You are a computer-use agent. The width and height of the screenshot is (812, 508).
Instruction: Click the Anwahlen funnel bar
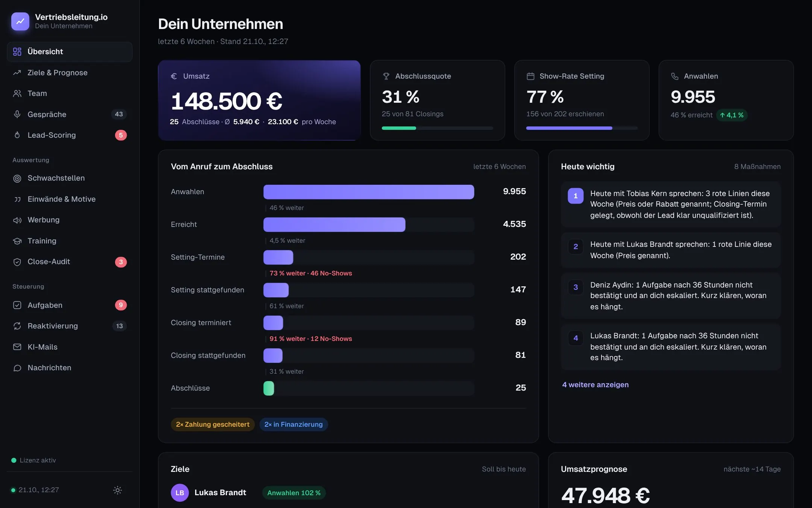coord(369,192)
